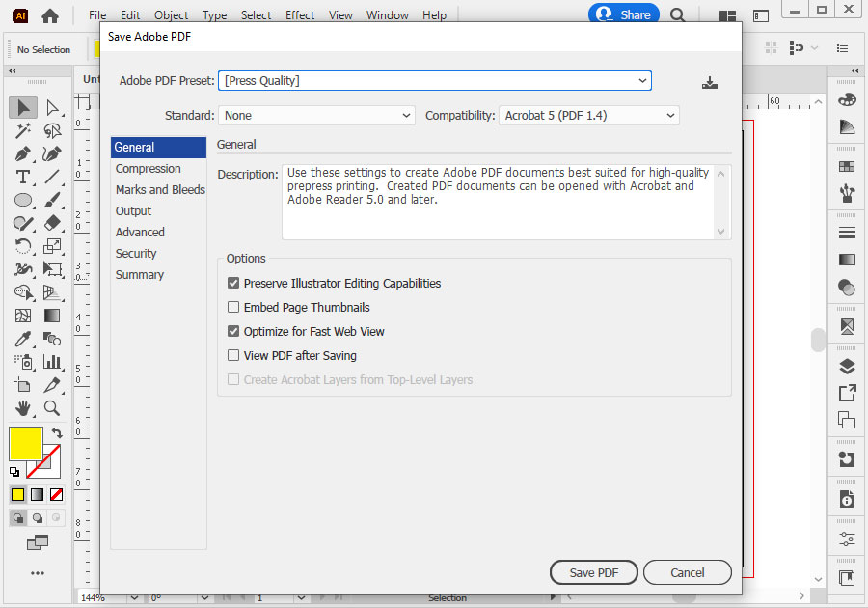Select the Eraser tool

tap(52, 223)
